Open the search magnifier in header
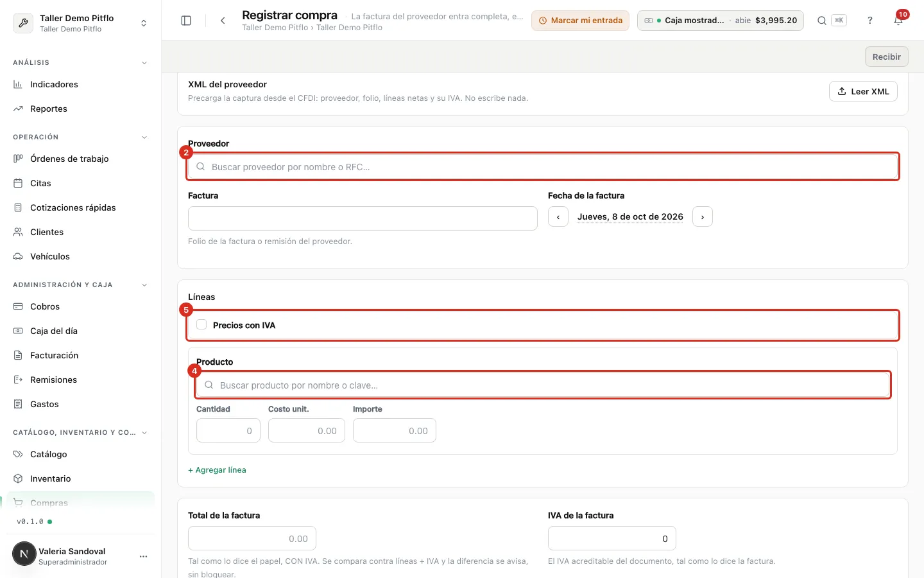 (x=821, y=21)
